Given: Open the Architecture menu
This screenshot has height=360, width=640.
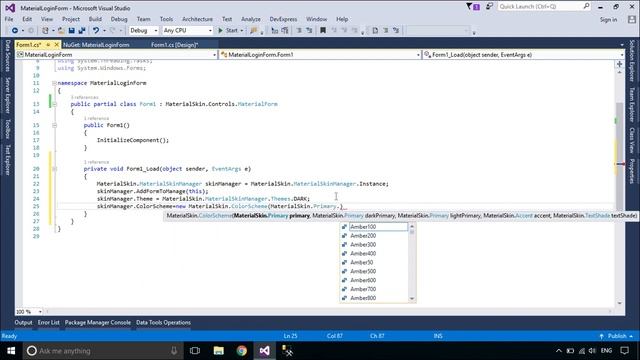Looking at the screenshot, I should (197, 19).
